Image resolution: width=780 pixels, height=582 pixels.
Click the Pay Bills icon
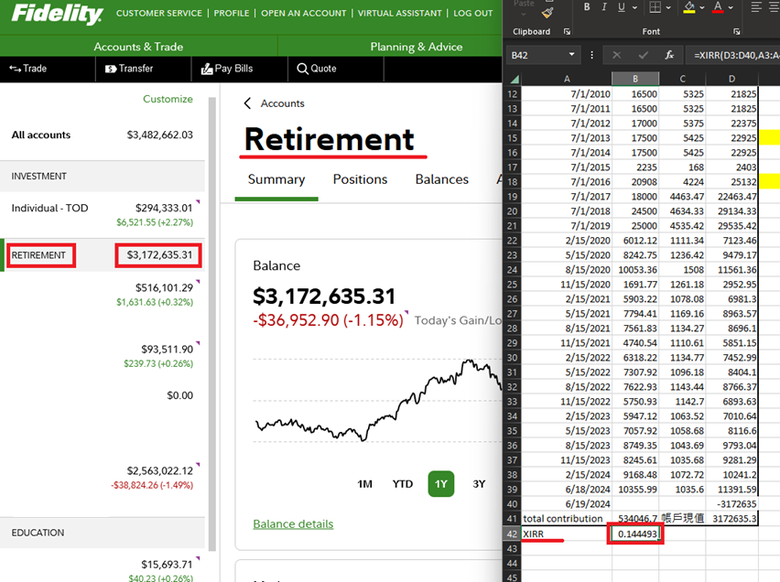[206, 69]
